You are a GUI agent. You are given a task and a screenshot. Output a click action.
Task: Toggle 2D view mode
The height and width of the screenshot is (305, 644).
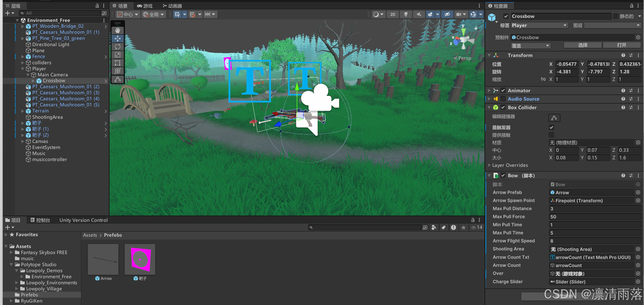click(x=393, y=14)
